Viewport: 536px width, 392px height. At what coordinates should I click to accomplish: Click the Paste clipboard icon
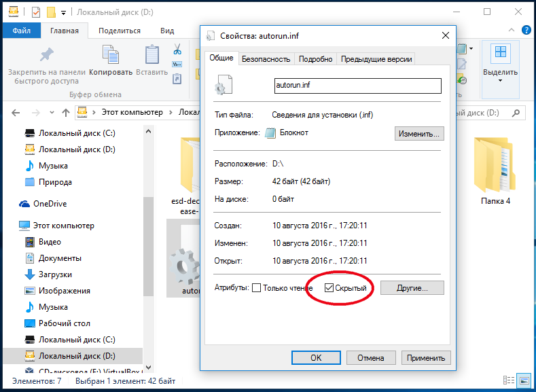(x=151, y=57)
